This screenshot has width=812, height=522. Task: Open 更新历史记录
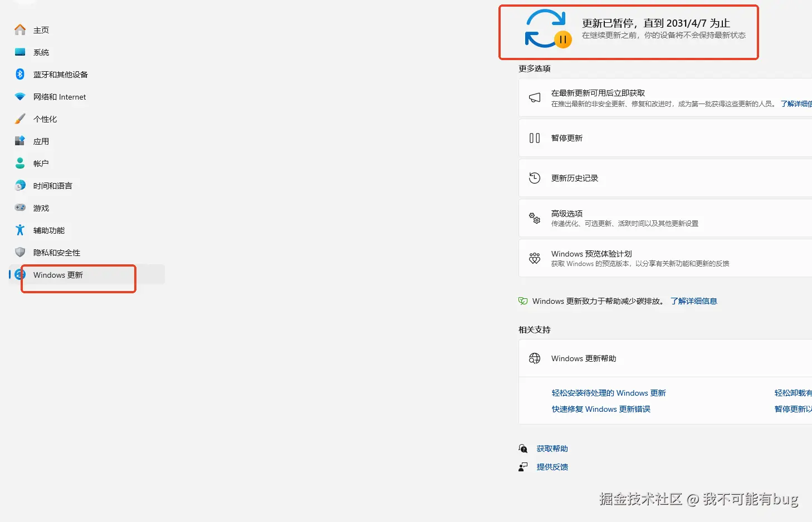pyautogui.click(x=666, y=178)
